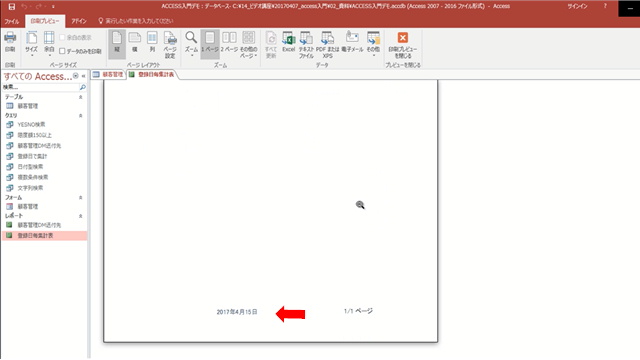Select the 縦 portrait orientation icon
This screenshot has width=640, height=360.
117,43
